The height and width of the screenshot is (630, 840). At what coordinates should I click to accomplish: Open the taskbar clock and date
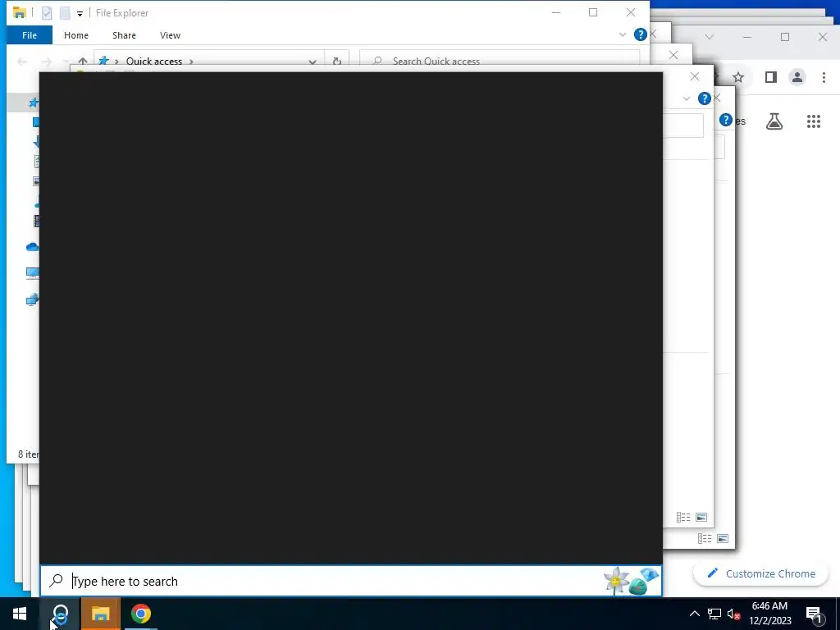769,614
